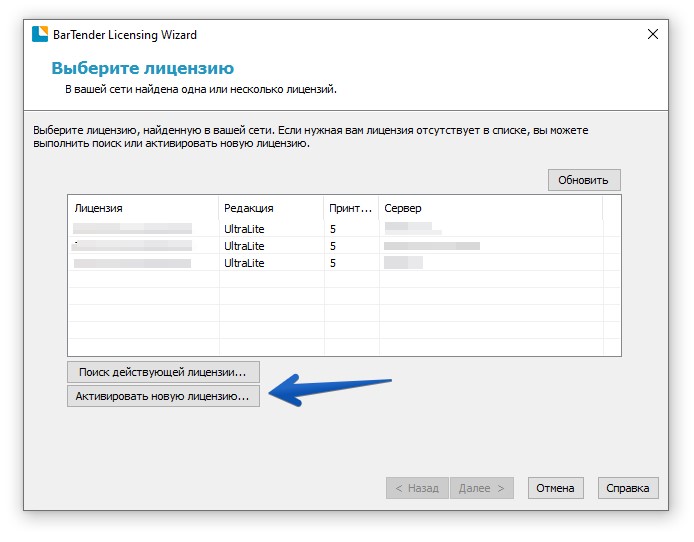Proceed using the Далее button
Image resolution: width=694 pixels, height=542 pixels.
[x=482, y=488]
